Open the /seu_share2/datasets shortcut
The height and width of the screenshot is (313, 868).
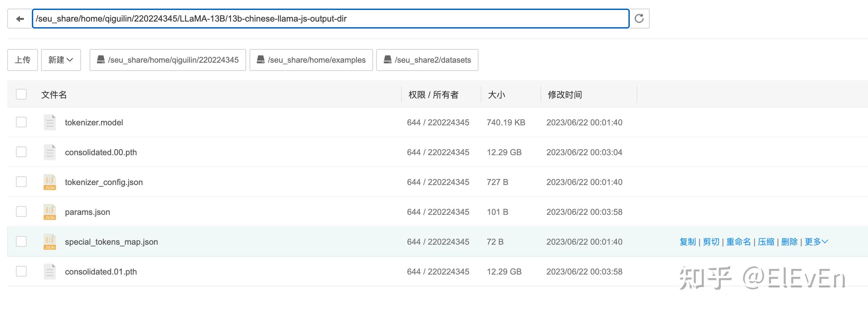coord(427,60)
